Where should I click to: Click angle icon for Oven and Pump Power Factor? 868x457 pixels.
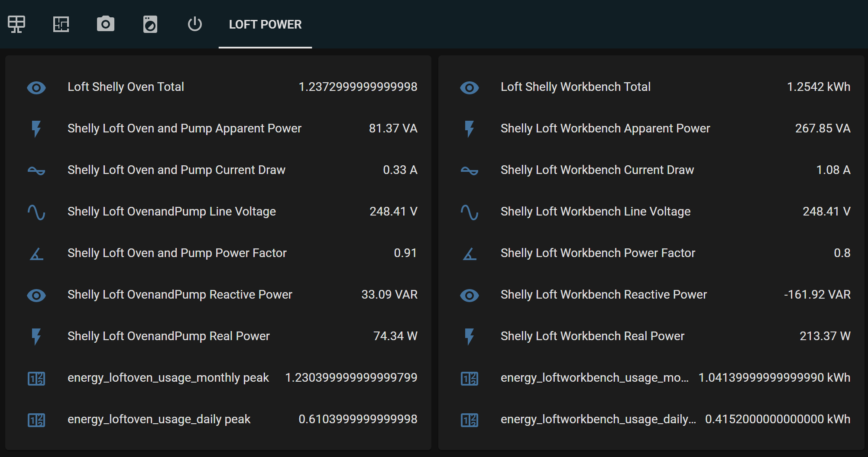point(36,254)
